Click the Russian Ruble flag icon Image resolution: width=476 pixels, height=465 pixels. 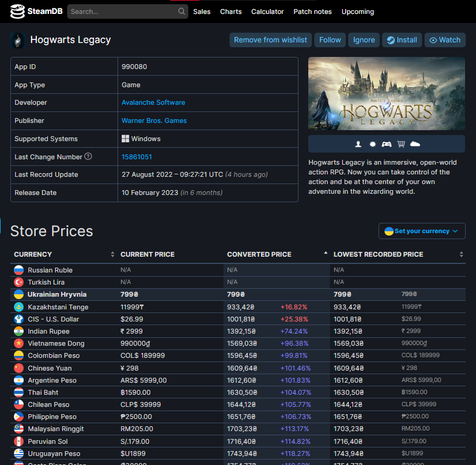[x=19, y=270]
